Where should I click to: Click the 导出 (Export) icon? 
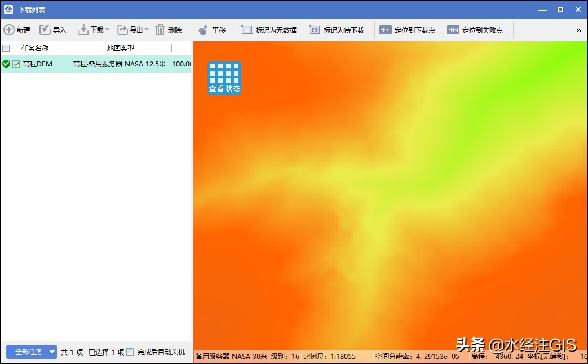click(123, 30)
